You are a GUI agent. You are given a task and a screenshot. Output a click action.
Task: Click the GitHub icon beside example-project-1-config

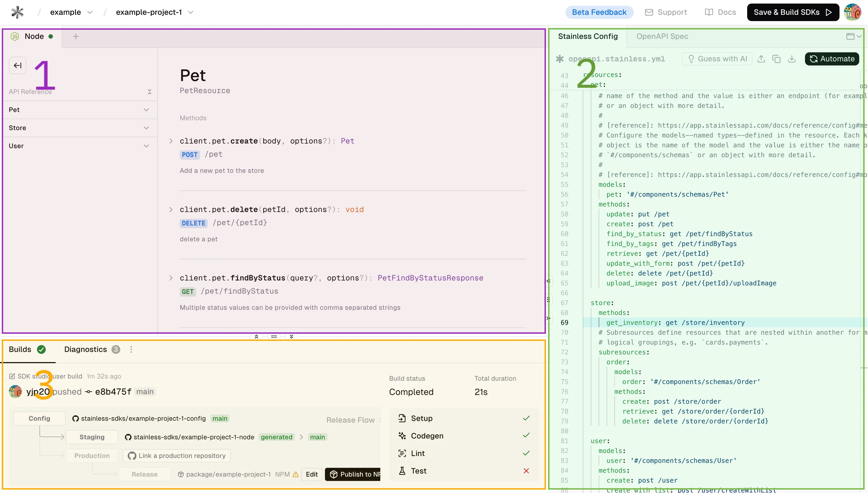click(75, 418)
